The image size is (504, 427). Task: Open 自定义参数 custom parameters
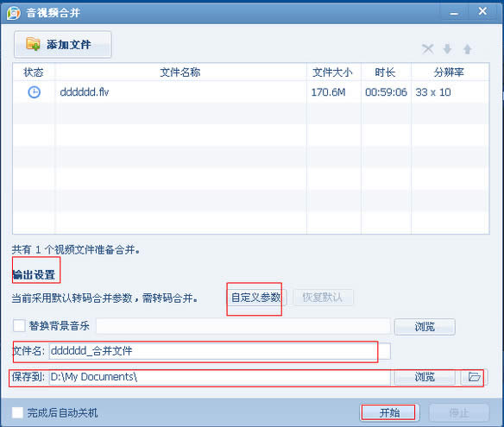(255, 298)
